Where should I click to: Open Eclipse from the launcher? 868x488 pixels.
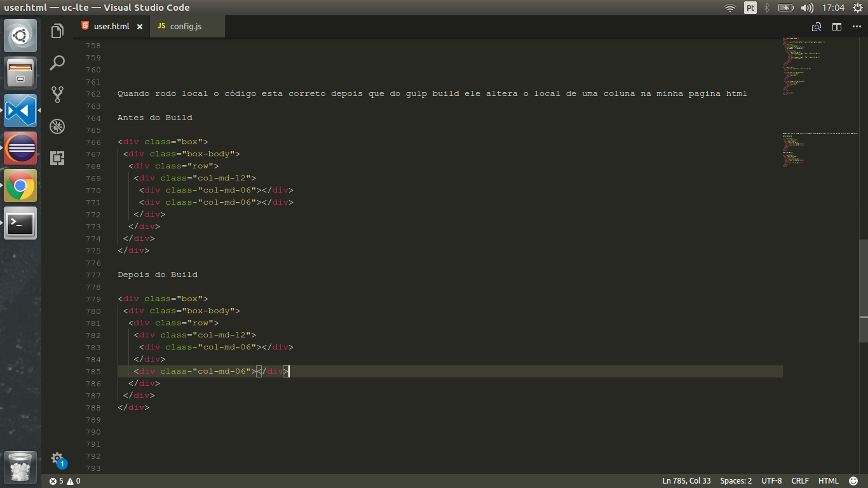click(20, 148)
